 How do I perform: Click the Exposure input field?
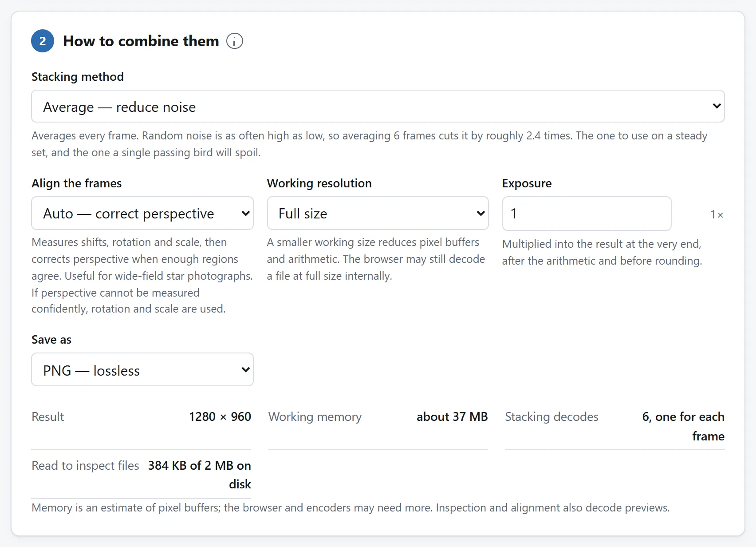click(587, 214)
